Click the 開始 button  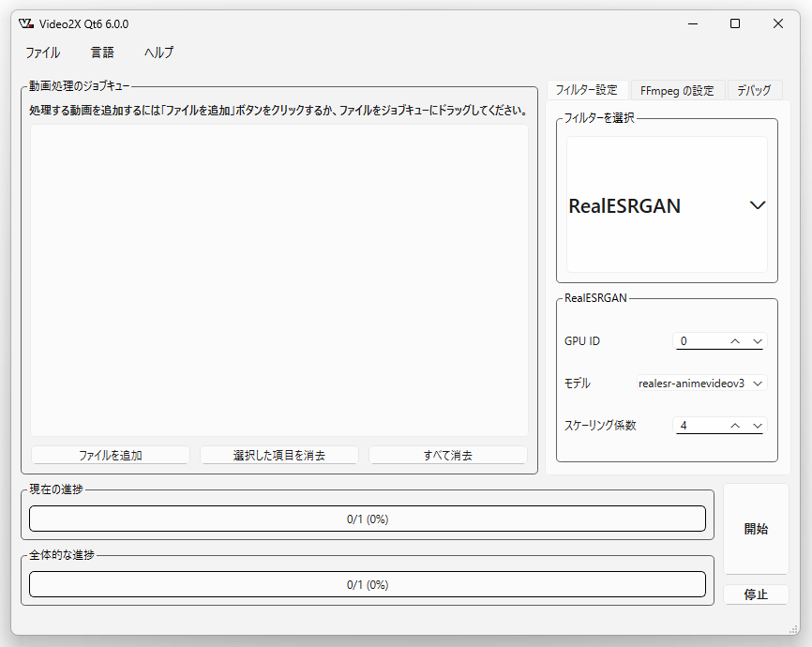tap(756, 529)
